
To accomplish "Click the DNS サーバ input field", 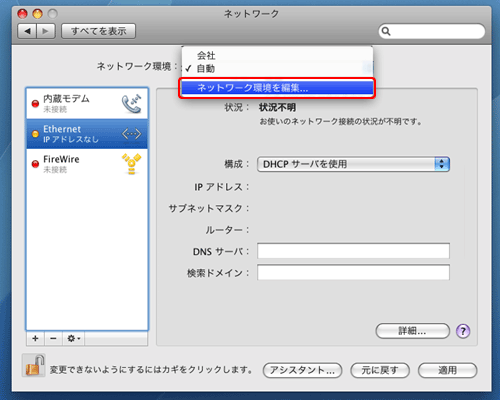I will [353, 251].
